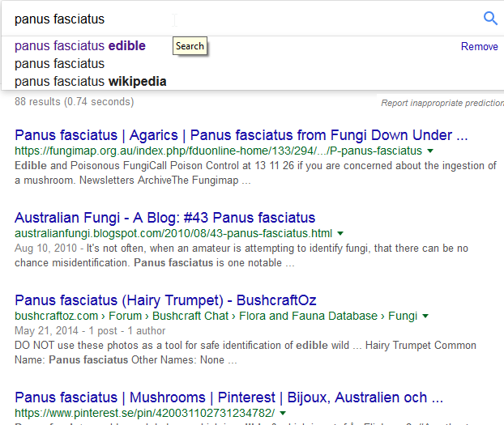Viewport: 504px width, 425px height.
Task: Choose the plain "panus fasciatus" suggestion
Action: click(x=59, y=63)
